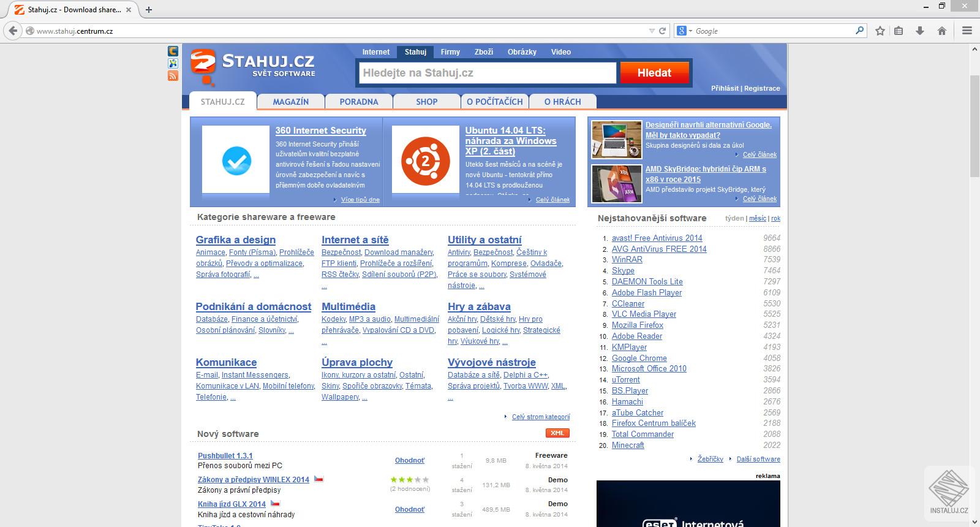This screenshot has height=527, width=980.
Task: Select the Obrázky search tab
Action: (x=522, y=52)
